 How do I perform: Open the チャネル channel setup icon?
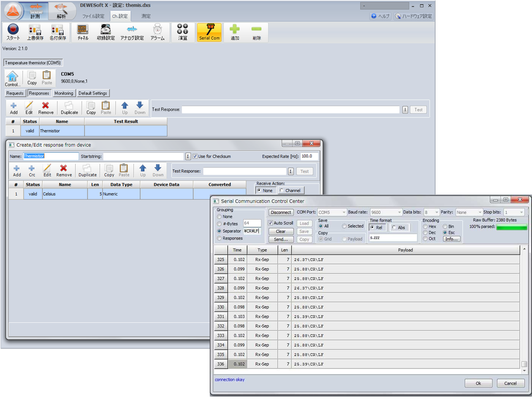coord(83,32)
